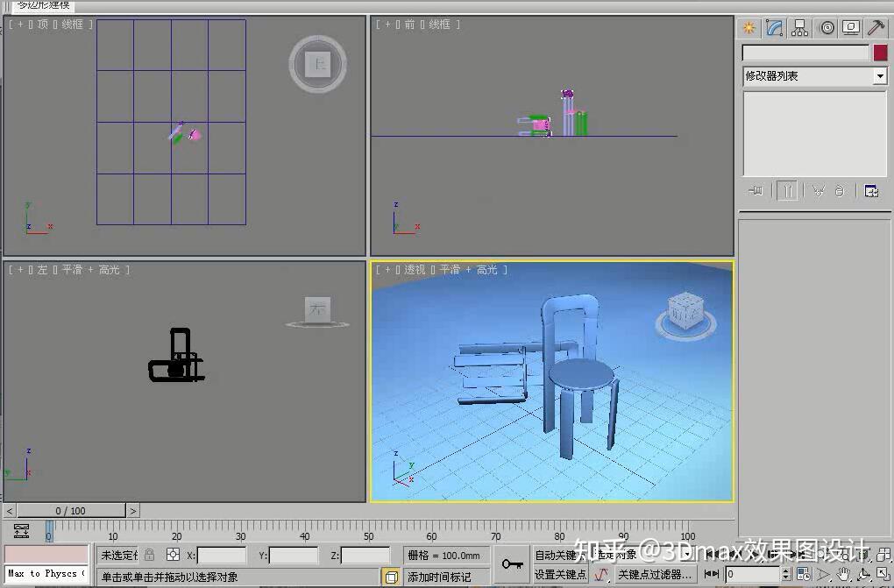The image size is (894, 588).
Task: Open the Motion panel icon
Action: tap(827, 28)
